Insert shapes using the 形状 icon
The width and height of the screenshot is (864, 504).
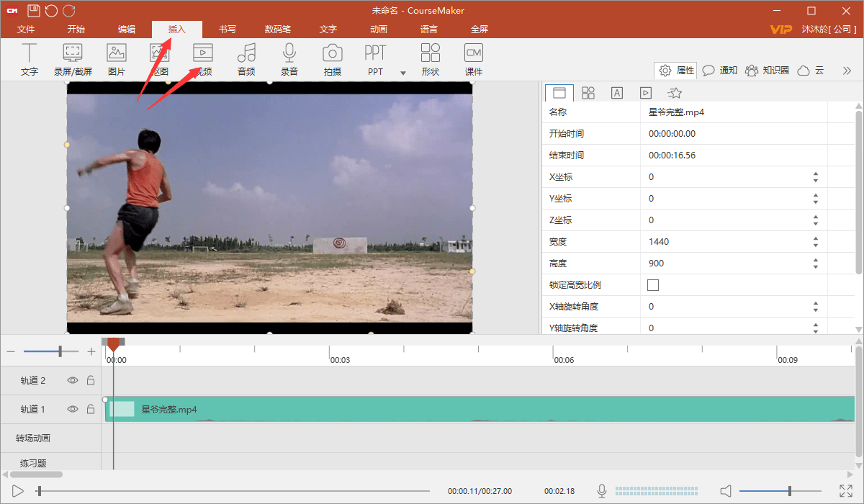[x=431, y=59]
